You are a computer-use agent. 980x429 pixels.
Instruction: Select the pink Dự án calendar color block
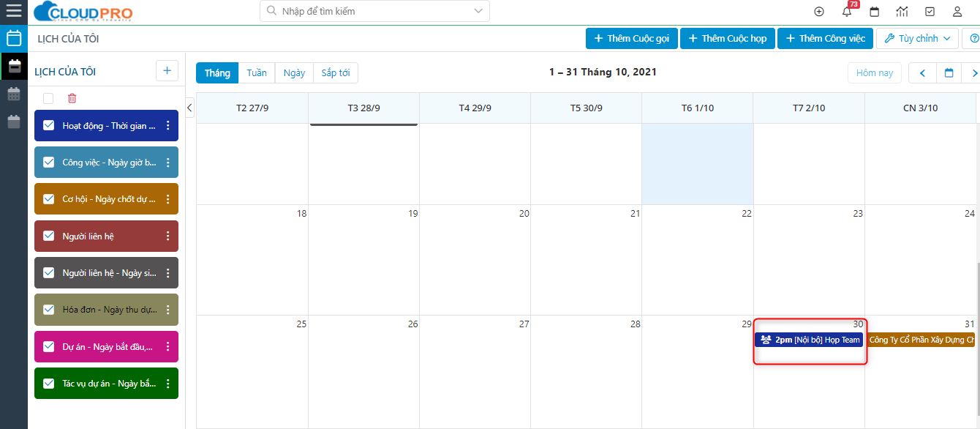pyautogui.click(x=106, y=346)
